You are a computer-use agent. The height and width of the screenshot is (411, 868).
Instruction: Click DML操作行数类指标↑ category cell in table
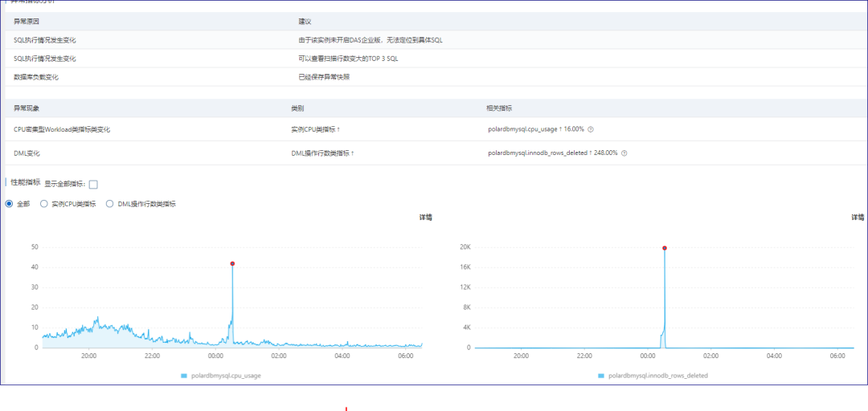[323, 153]
